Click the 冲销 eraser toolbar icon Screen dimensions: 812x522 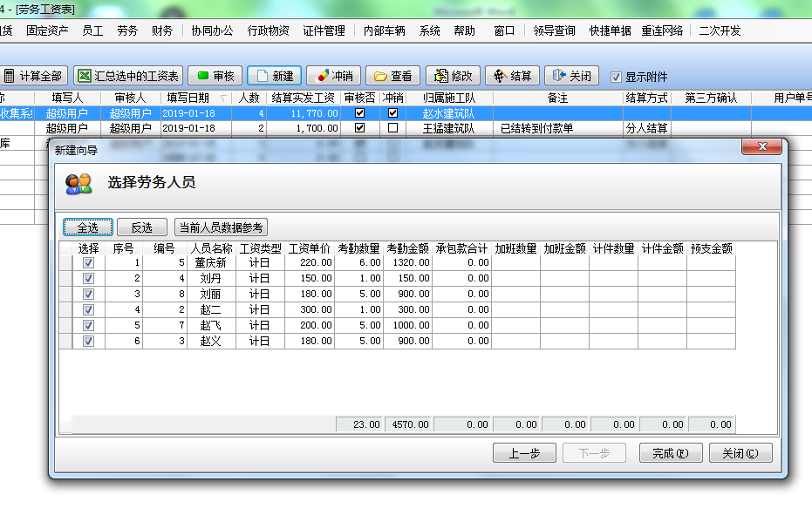pyautogui.click(x=320, y=76)
